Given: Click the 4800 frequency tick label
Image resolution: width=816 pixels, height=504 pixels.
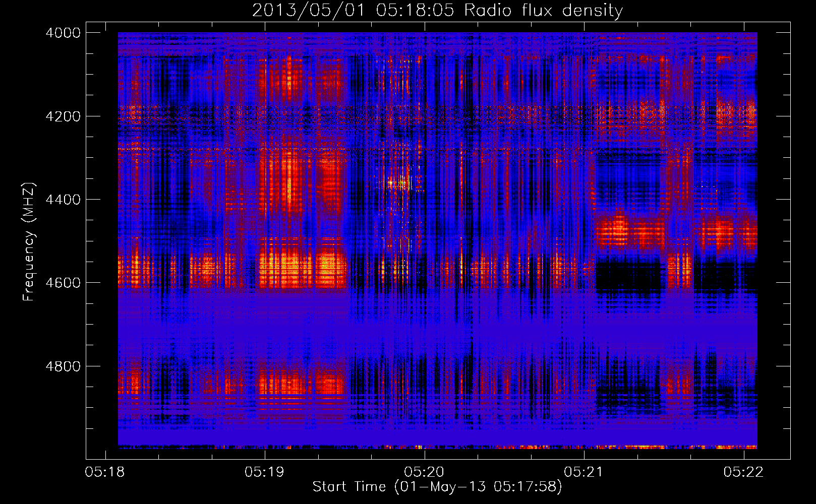Looking at the screenshot, I should point(63,366).
